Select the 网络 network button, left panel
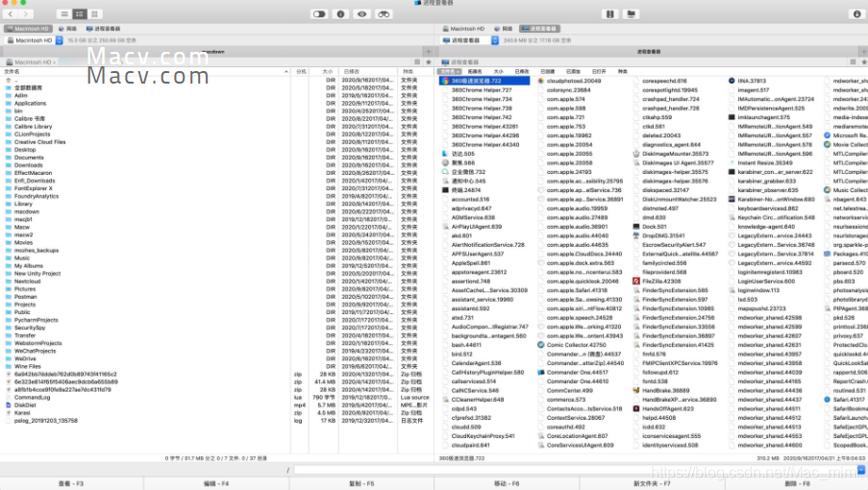 tap(68, 28)
